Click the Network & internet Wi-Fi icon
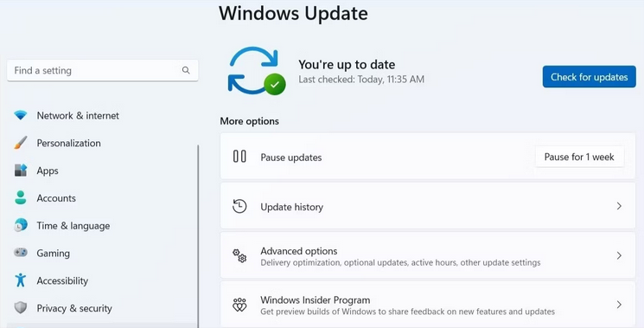644x328 pixels. [x=21, y=115]
